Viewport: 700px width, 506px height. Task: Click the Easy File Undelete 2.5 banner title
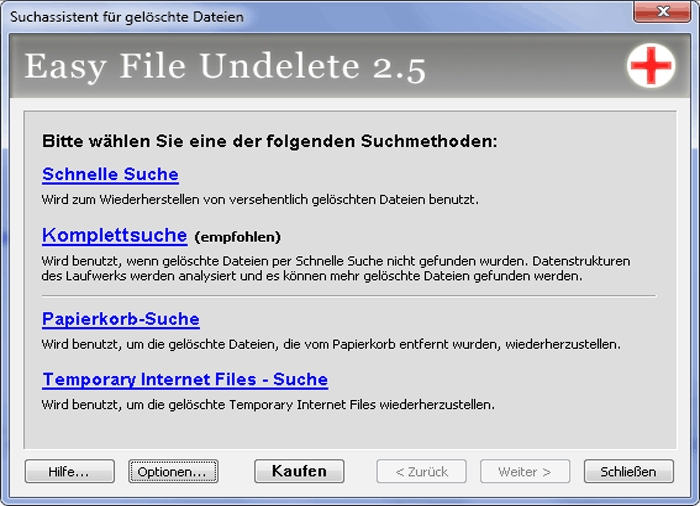pyautogui.click(x=225, y=67)
